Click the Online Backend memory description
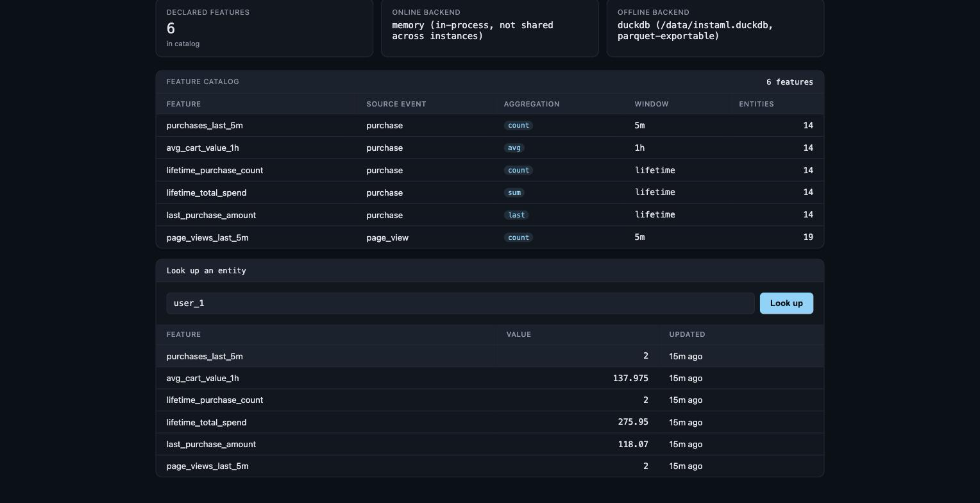980x503 pixels. coord(473,30)
